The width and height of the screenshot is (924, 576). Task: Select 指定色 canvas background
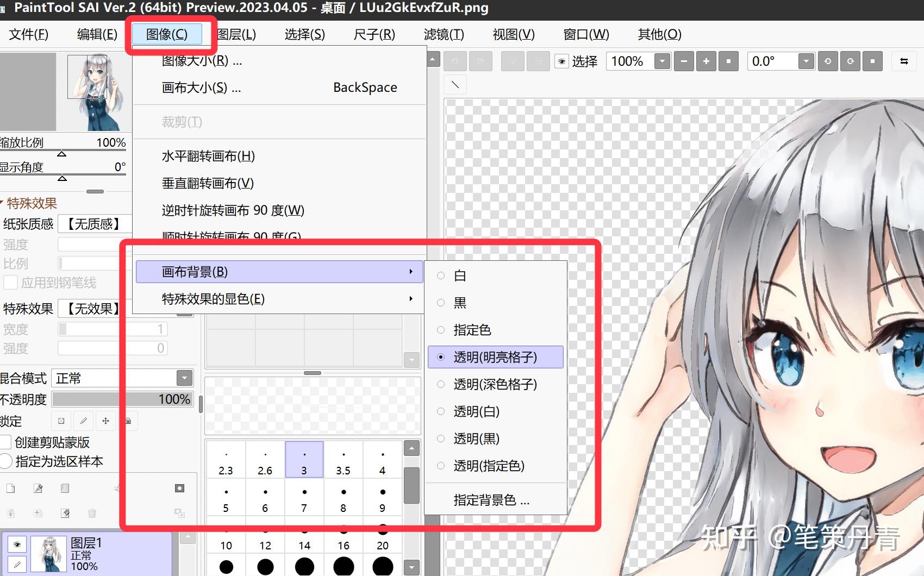pyautogui.click(x=496, y=330)
